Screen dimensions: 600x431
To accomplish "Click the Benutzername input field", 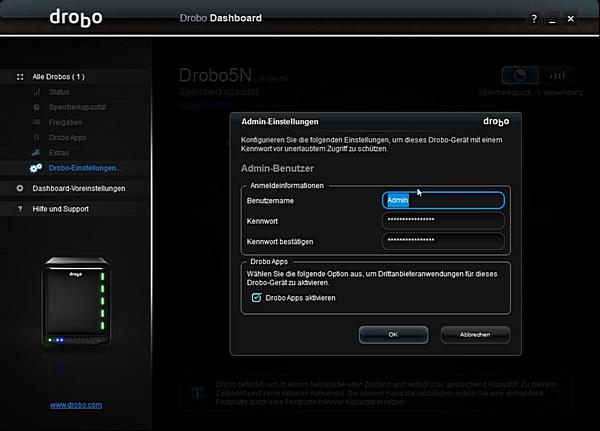I will click(443, 200).
